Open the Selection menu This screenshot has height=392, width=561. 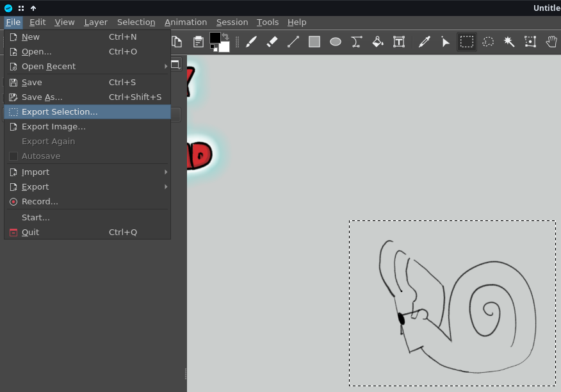tap(136, 22)
